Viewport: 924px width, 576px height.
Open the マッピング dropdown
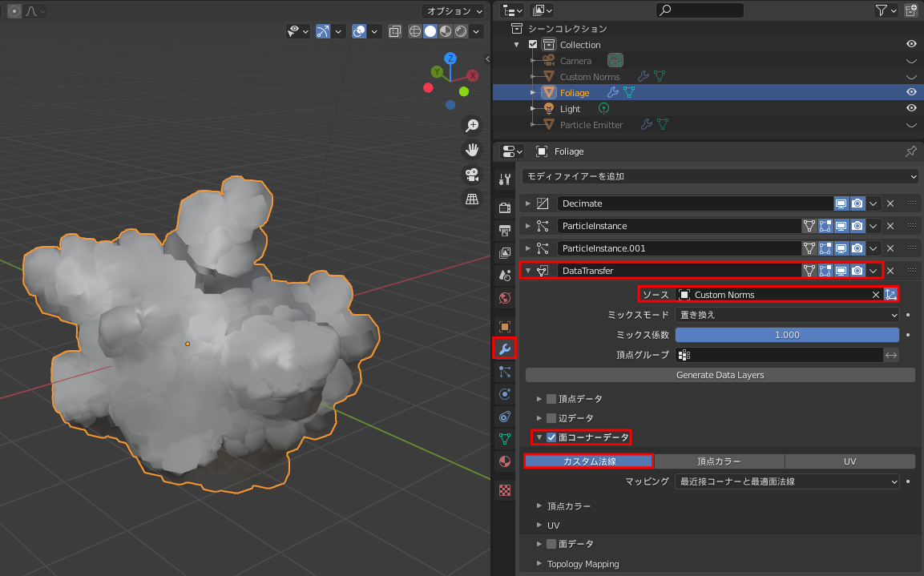pos(787,481)
